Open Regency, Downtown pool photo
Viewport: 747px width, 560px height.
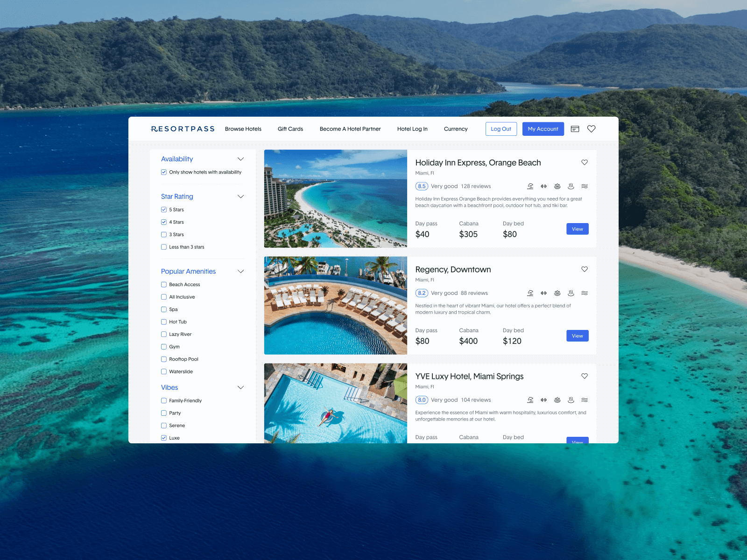(x=336, y=305)
